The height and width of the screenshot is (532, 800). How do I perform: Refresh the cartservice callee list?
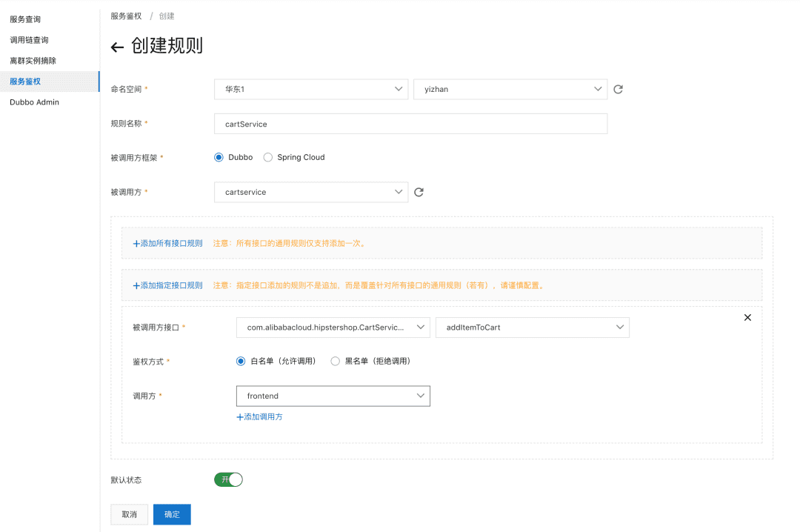(419, 192)
